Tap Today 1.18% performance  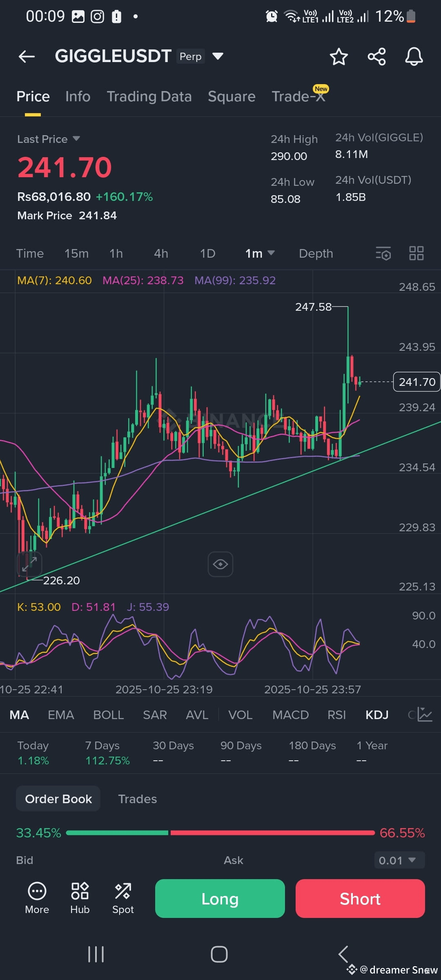click(x=33, y=753)
